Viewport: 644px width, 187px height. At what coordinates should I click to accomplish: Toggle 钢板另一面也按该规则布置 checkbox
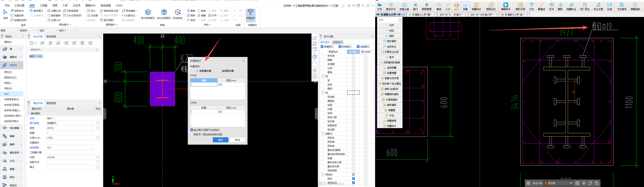click(192, 134)
